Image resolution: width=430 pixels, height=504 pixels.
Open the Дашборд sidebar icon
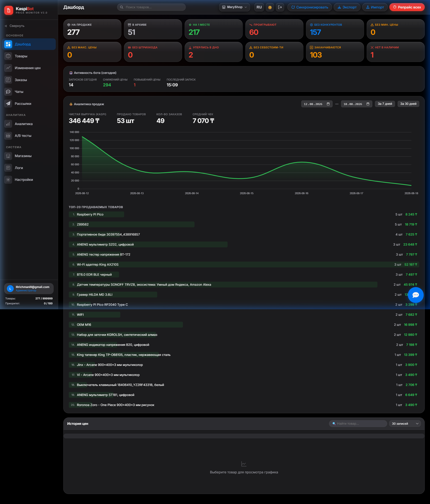click(8, 44)
